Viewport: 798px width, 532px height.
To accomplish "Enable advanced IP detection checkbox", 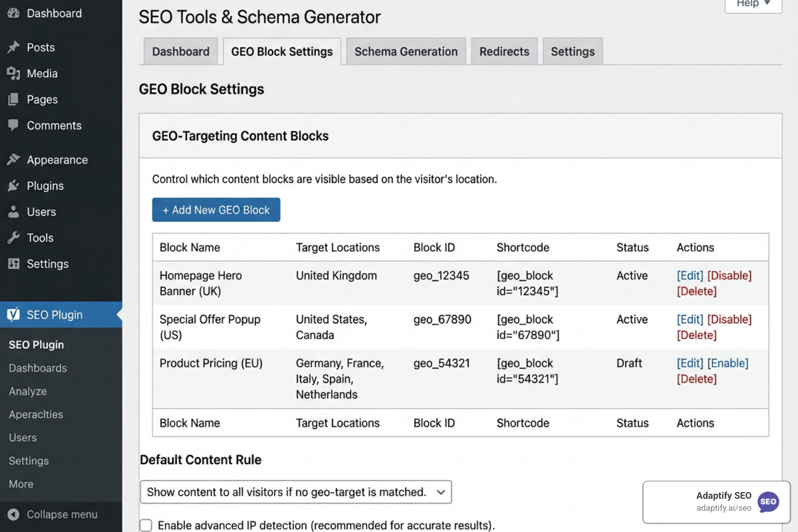I will pos(146,525).
